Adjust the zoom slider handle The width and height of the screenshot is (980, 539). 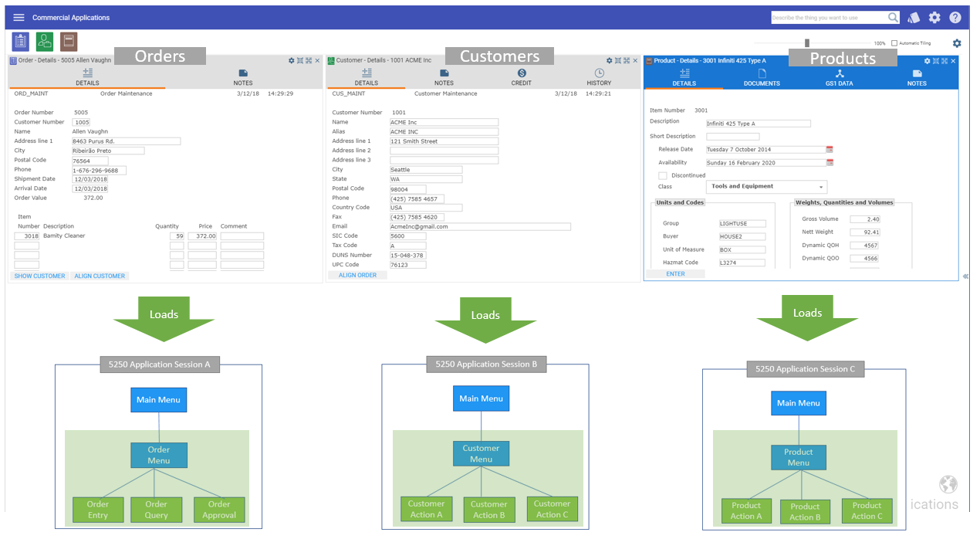pyautogui.click(x=807, y=43)
